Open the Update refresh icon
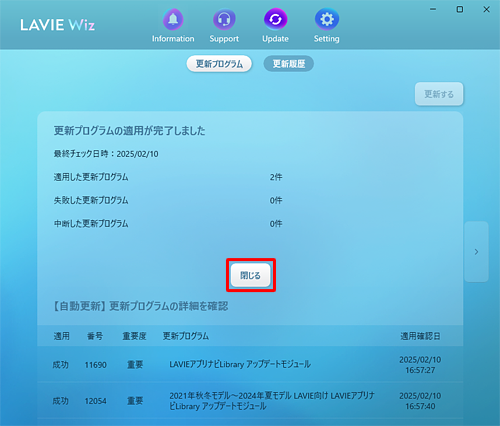 tap(275, 19)
